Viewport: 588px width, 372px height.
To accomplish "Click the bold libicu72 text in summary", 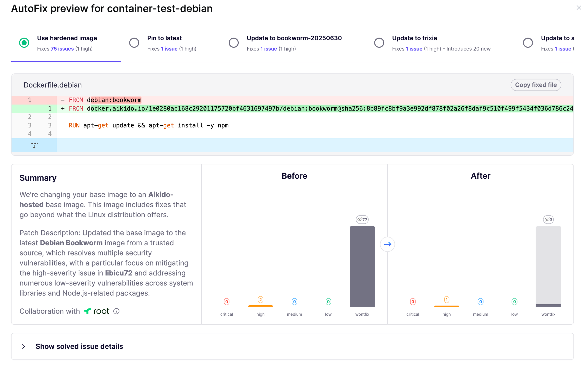I will point(119,273).
